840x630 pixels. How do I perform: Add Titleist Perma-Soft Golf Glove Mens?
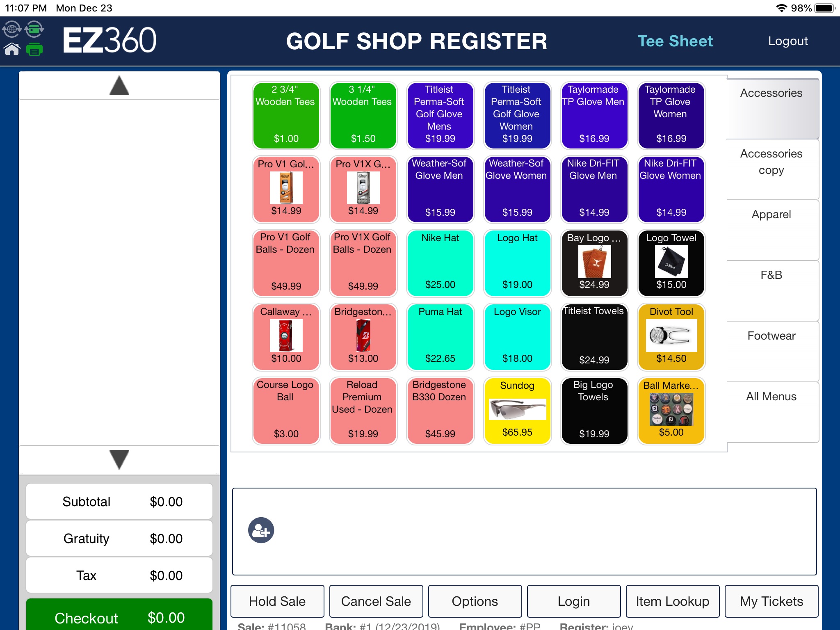coord(440,115)
